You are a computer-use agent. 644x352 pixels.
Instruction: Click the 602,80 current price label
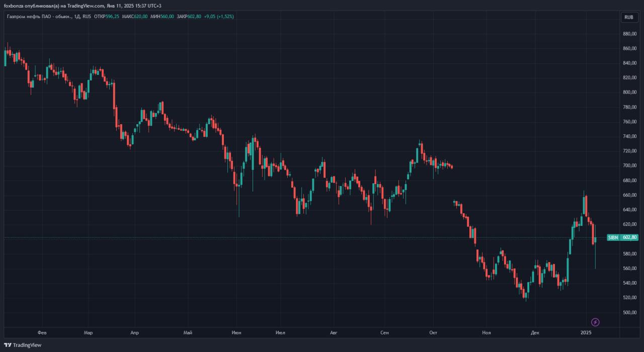click(630, 237)
